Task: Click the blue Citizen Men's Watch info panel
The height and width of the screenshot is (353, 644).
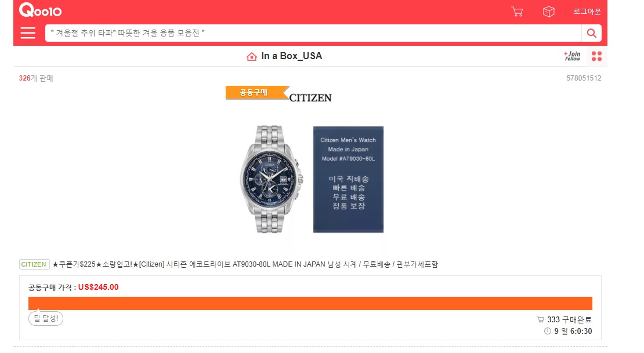Action: (x=348, y=179)
